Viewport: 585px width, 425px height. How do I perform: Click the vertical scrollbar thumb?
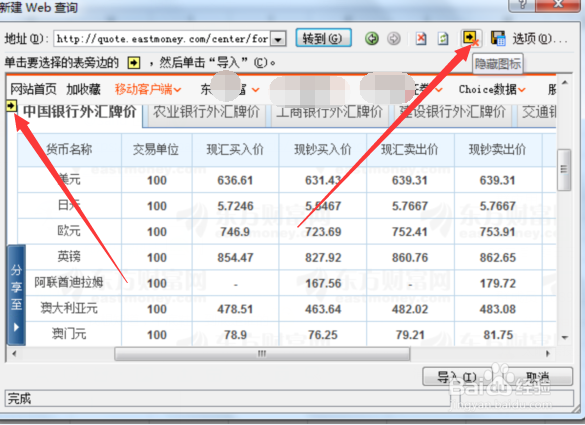pyautogui.click(x=564, y=170)
